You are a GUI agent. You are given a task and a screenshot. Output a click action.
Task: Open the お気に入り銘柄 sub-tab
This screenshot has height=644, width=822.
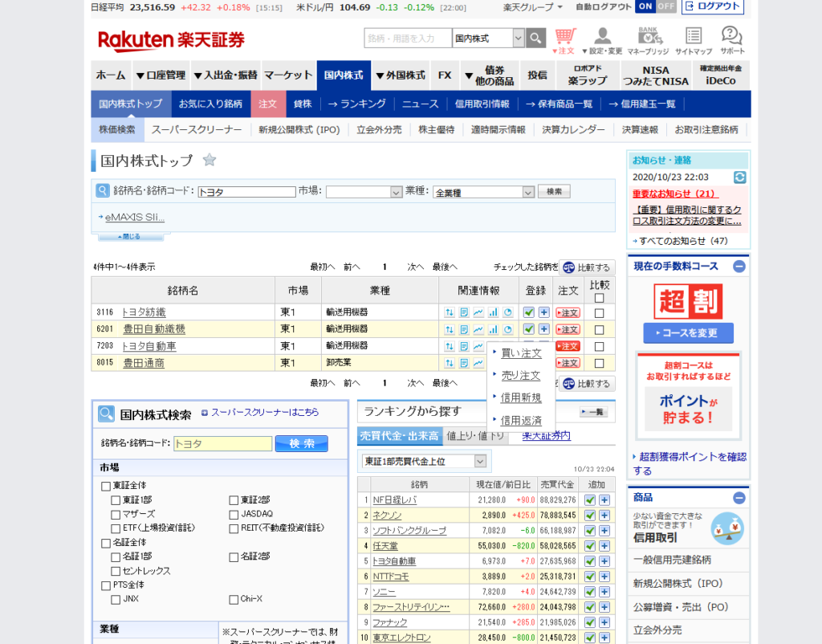click(211, 104)
